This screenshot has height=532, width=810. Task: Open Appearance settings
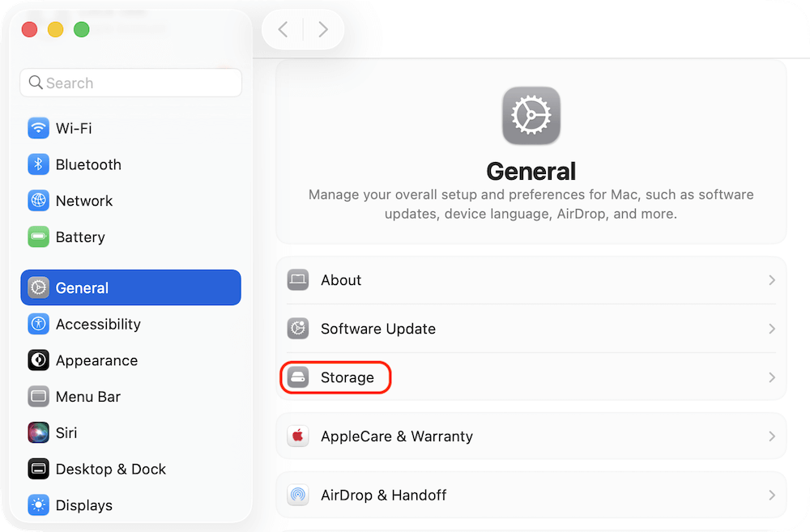(x=38, y=360)
